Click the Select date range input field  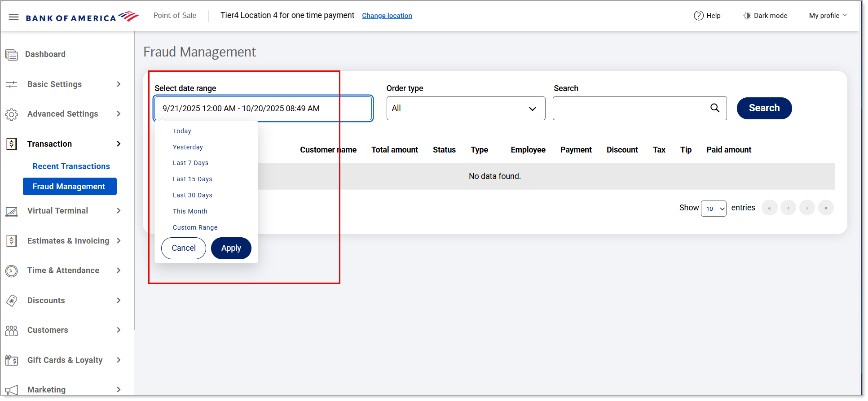[x=263, y=109]
